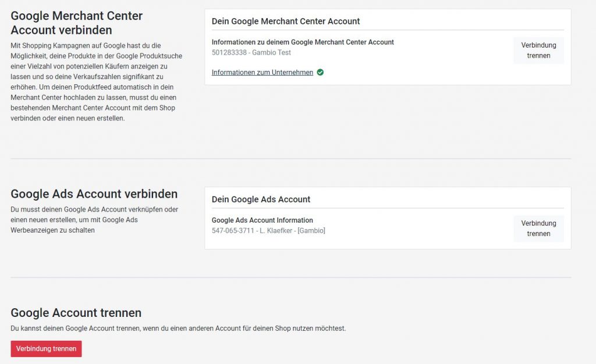This screenshot has width=596, height=364.
Task: Click the Informationen zu deinem Google Merchant Center Account label
Action: click(x=303, y=42)
